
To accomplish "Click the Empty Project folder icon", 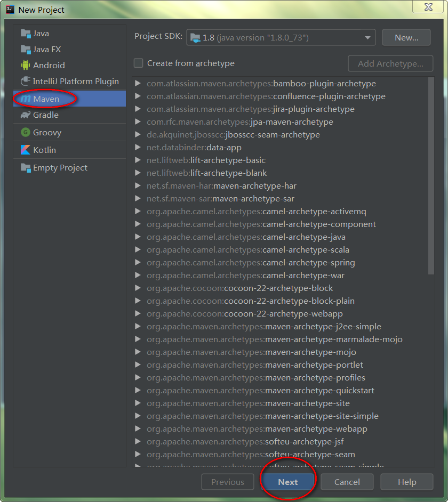I will [26, 168].
